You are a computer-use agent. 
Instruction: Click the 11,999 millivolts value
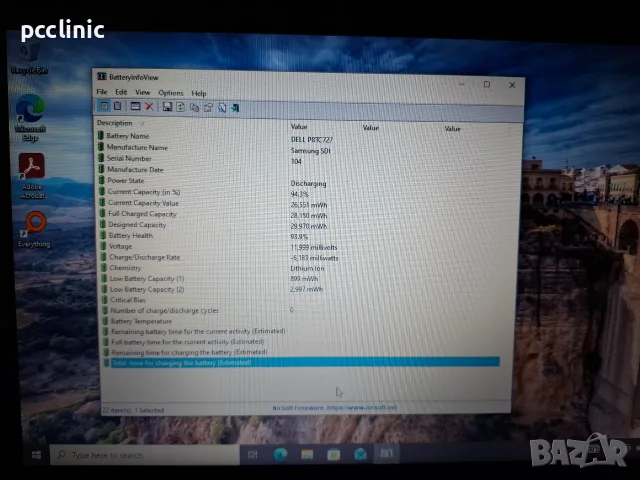[x=314, y=247]
